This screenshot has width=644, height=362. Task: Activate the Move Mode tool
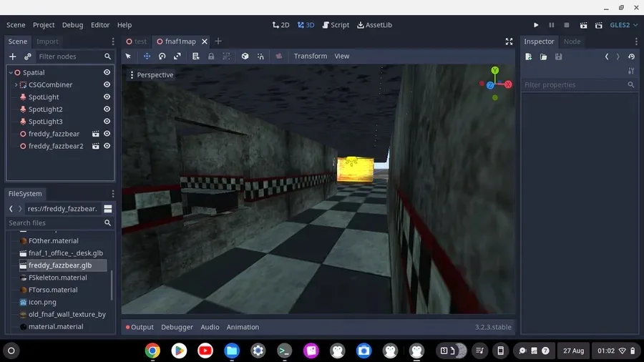(147, 57)
